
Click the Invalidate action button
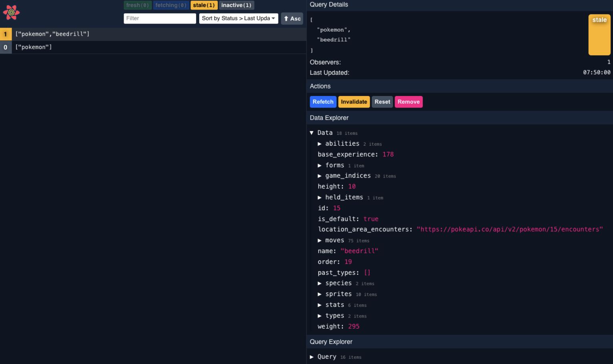[x=354, y=102]
